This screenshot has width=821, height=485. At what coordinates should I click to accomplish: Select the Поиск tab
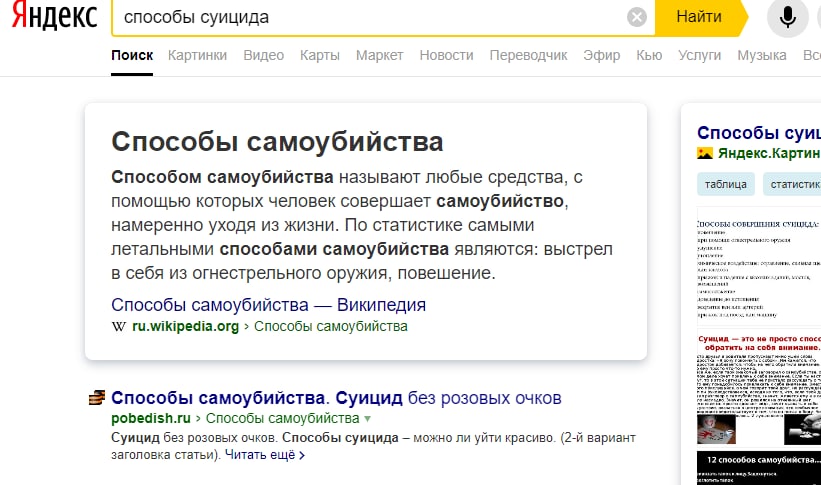coord(132,55)
